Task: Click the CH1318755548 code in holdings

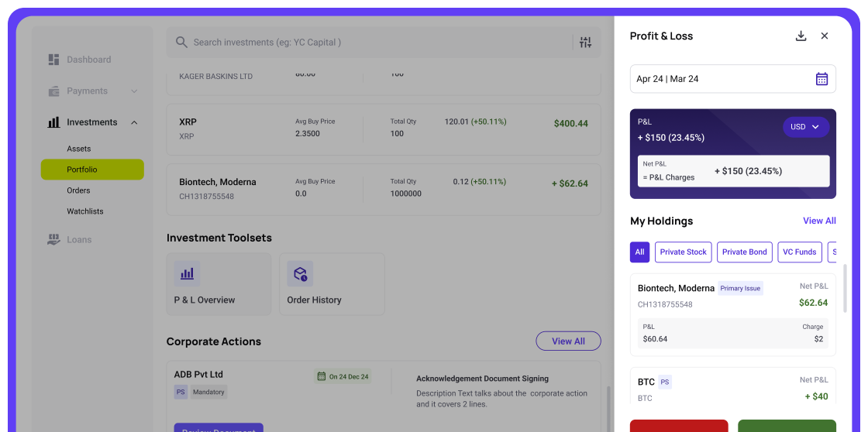Action: (665, 304)
